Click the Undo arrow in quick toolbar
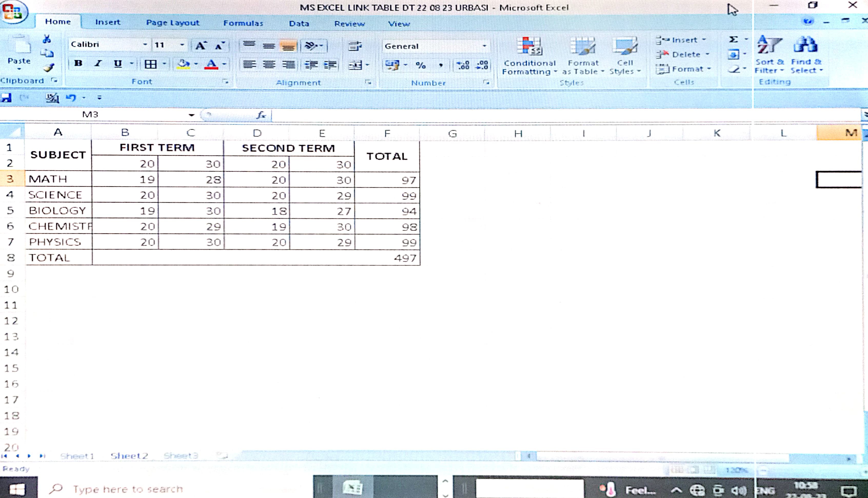The width and height of the screenshot is (868, 498). pos(71,98)
